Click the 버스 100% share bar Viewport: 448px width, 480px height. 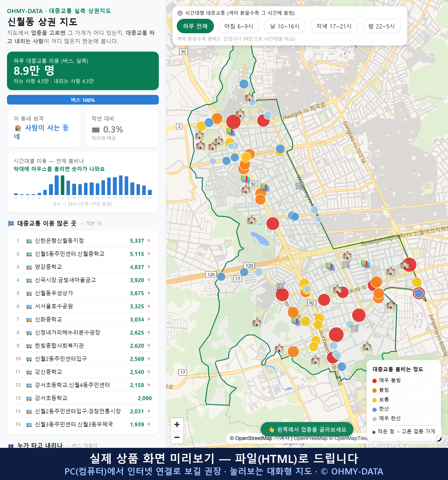[x=83, y=100]
